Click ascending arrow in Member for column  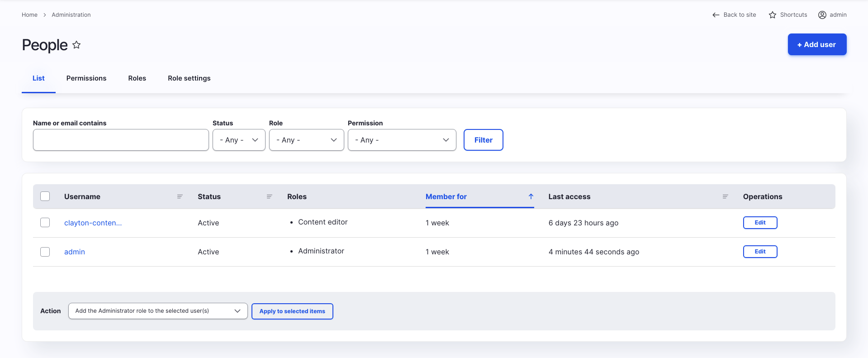[x=531, y=196]
